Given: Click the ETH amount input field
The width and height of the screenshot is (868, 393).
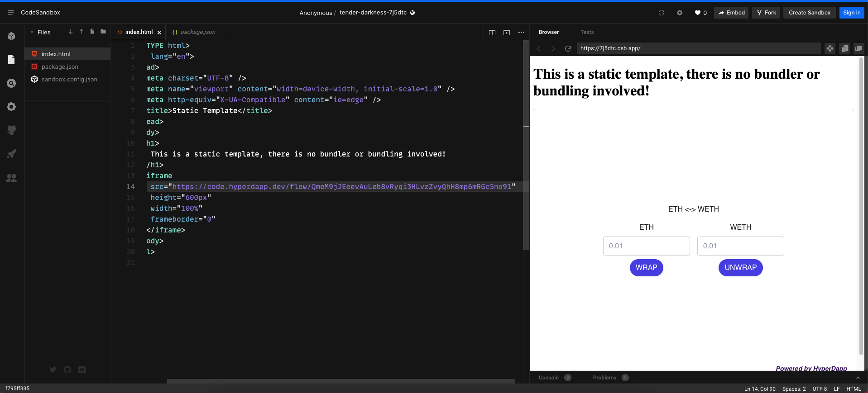Looking at the screenshot, I should pyautogui.click(x=646, y=246).
